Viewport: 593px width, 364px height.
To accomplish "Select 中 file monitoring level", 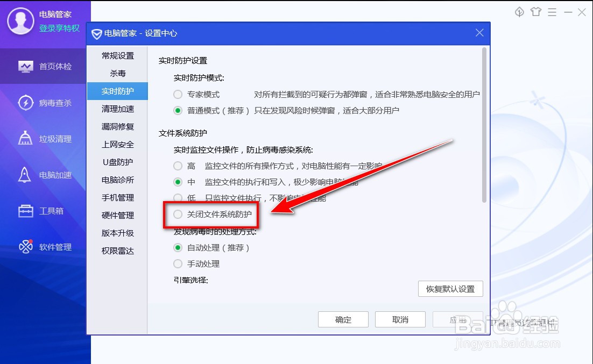I will tap(178, 182).
